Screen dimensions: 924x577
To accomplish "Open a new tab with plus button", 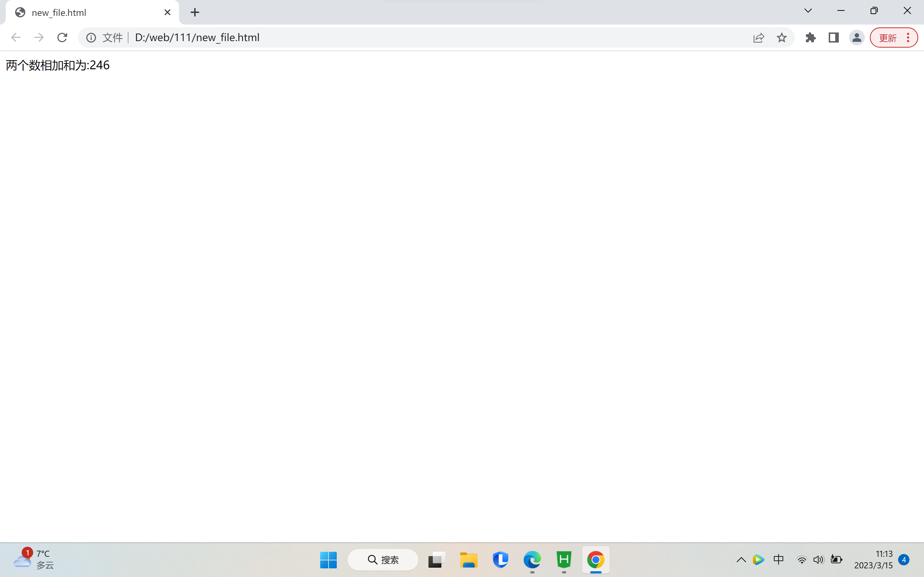I will (x=195, y=13).
